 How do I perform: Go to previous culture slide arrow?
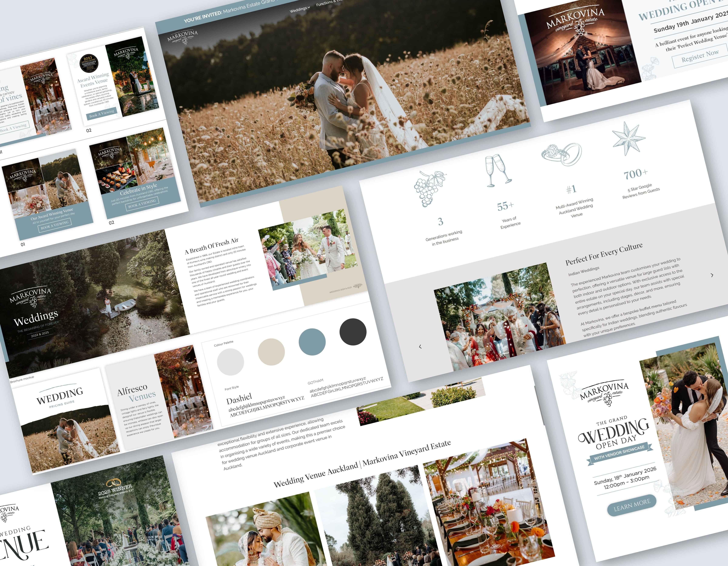pos(420,346)
